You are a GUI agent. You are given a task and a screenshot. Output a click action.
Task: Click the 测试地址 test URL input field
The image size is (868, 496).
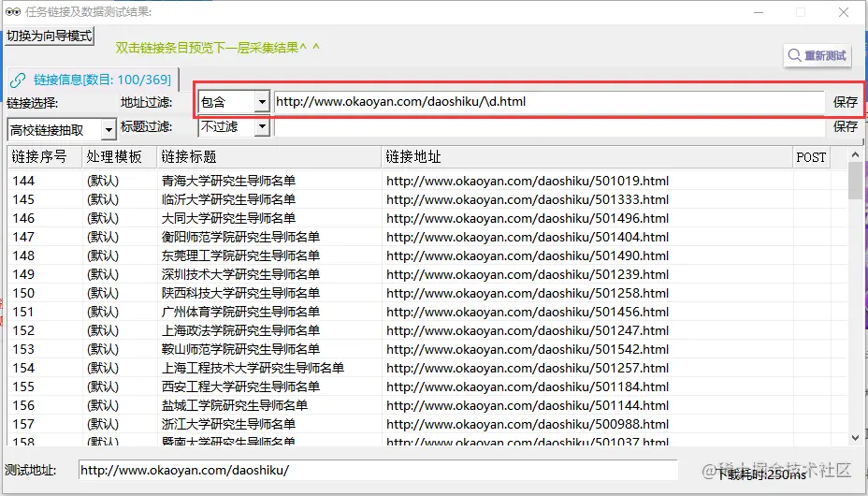tap(378, 471)
